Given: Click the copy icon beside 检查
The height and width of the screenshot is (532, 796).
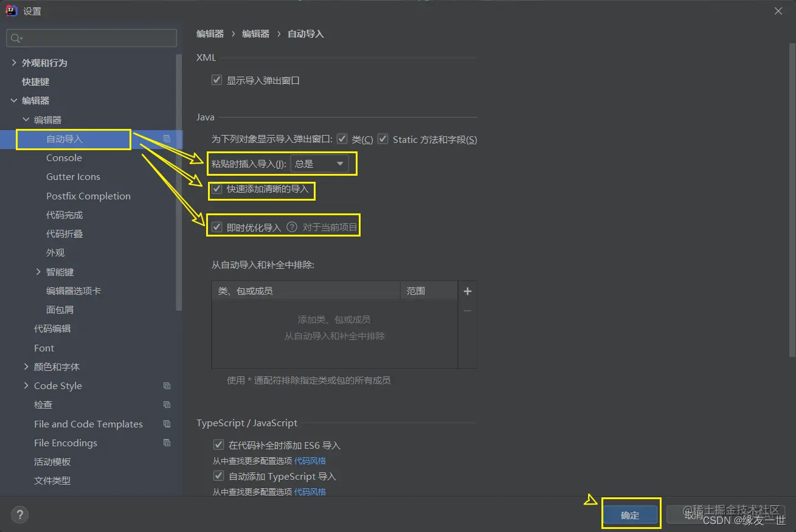Looking at the screenshot, I should (x=167, y=405).
